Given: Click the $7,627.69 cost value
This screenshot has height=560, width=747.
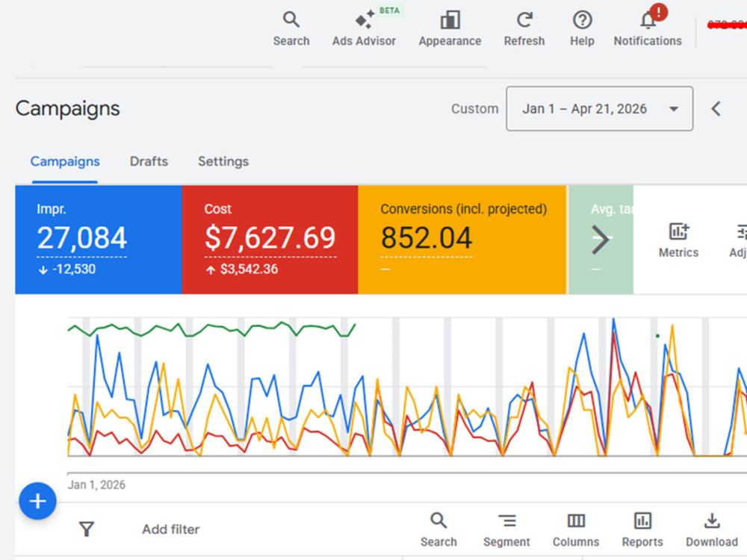Looking at the screenshot, I should tap(270, 237).
